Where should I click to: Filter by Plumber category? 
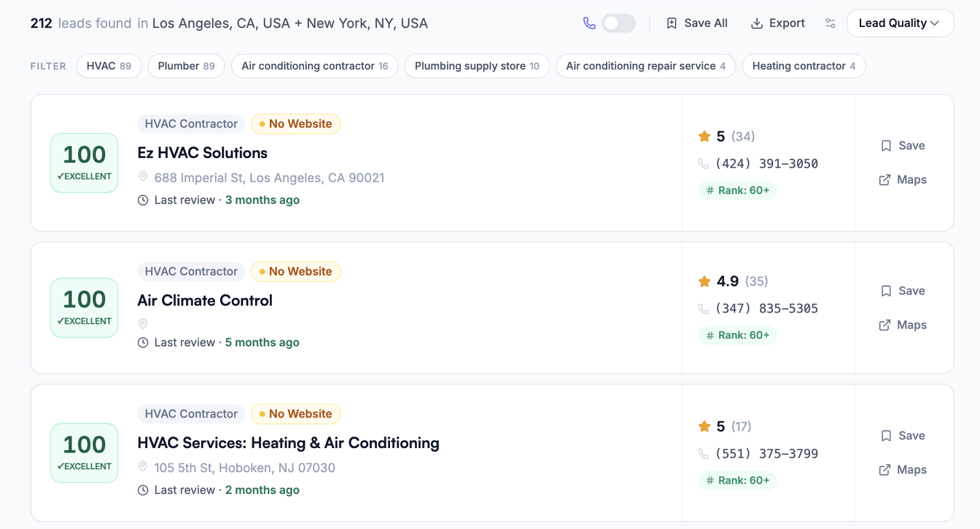186,66
